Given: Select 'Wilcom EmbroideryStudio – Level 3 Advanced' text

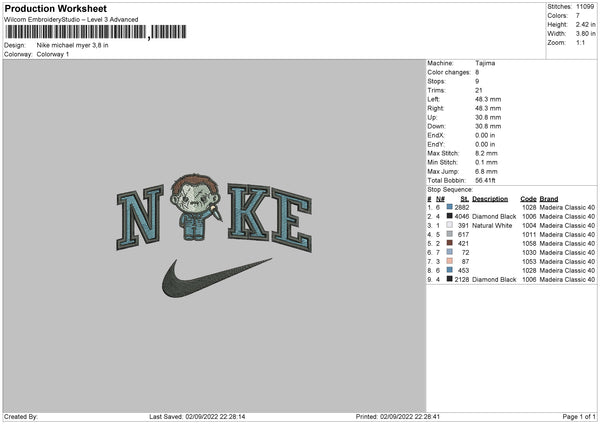Looking at the screenshot, I should tap(71, 20).
